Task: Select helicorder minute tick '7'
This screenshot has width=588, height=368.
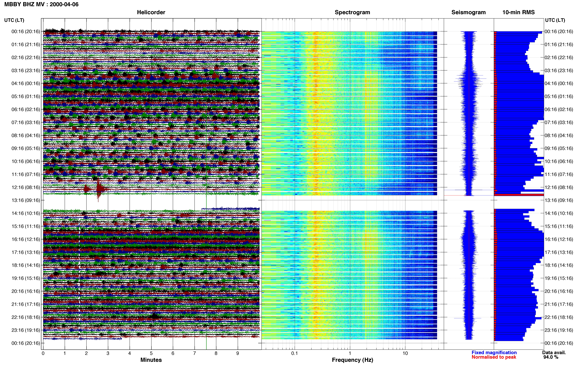Action: 195,353
